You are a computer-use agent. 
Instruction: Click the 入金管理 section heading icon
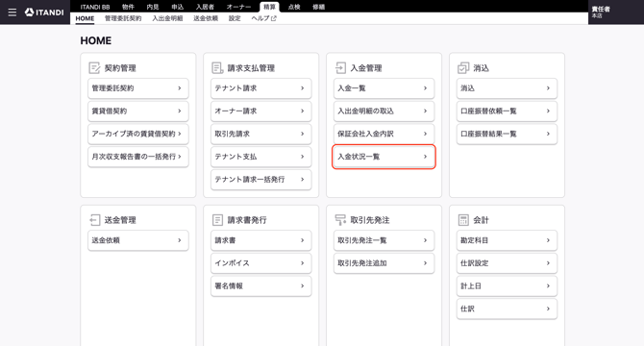pos(340,67)
